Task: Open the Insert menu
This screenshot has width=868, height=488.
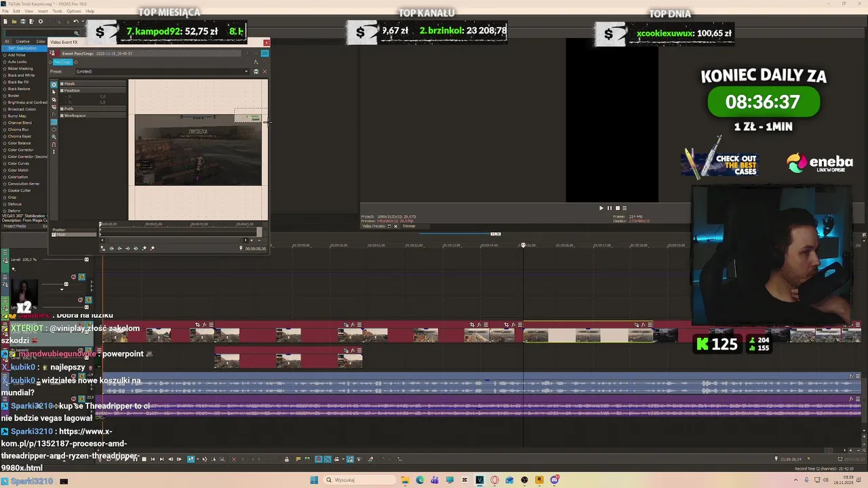Action: click(x=43, y=12)
